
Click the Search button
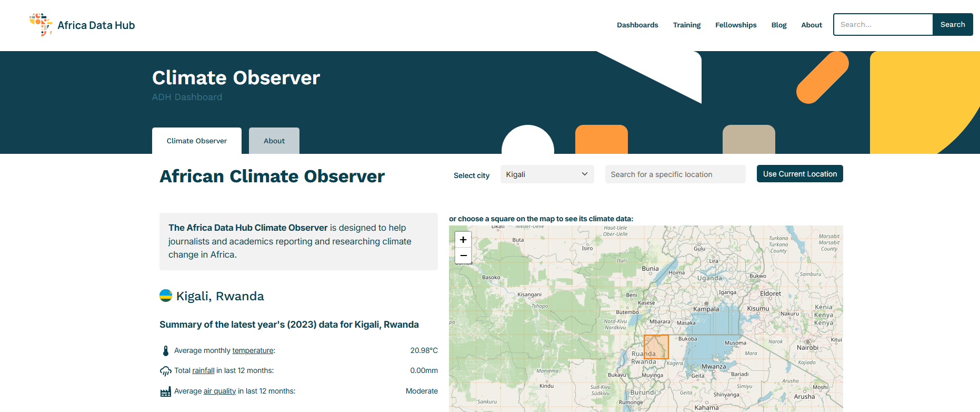point(953,25)
